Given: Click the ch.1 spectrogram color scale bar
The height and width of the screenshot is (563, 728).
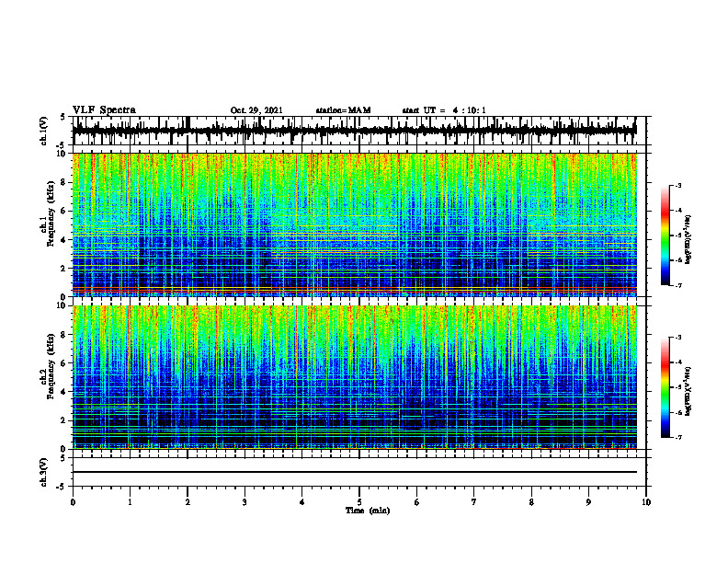Looking at the screenshot, I should pos(665,236).
